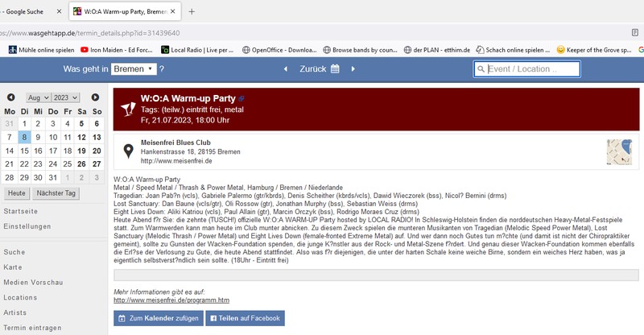Open the Schach online spielen bookmark
The width and height of the screenshot is (644, 335).
click(513, 50)
